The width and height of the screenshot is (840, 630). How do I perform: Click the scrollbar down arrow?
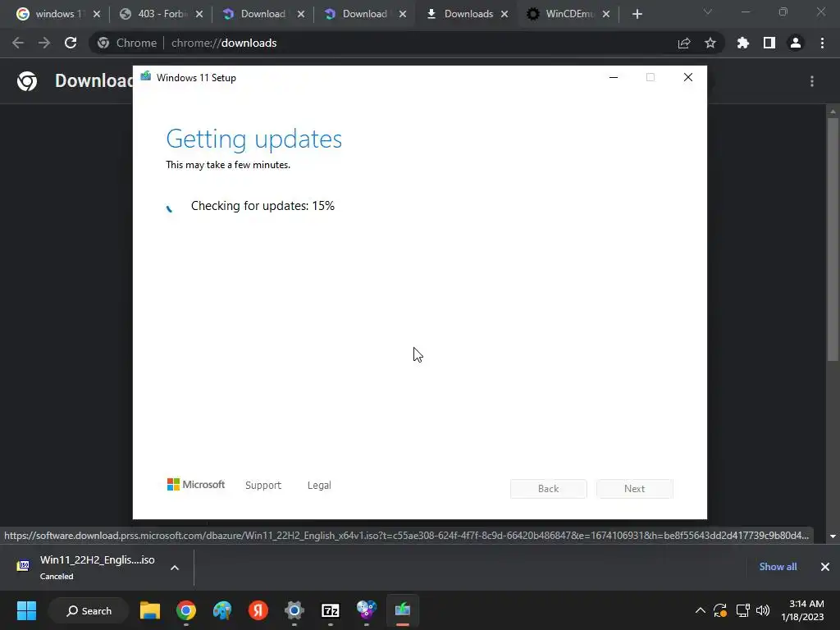click(833, 536)
